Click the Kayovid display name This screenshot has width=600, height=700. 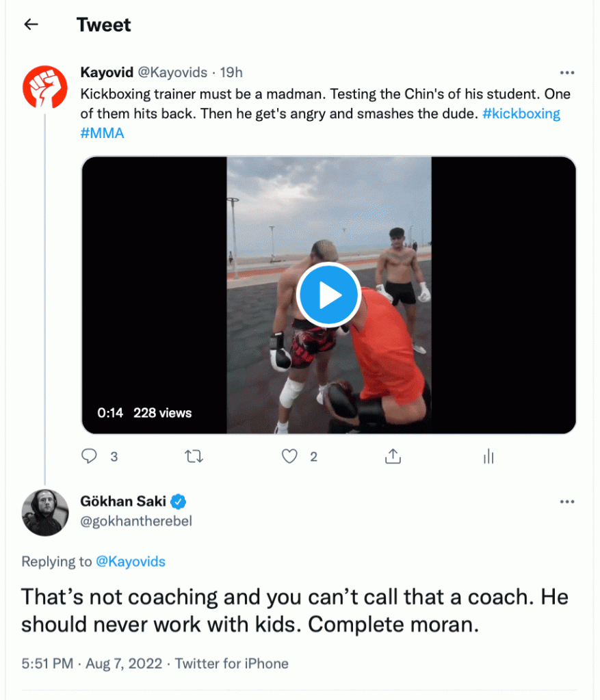106,72
